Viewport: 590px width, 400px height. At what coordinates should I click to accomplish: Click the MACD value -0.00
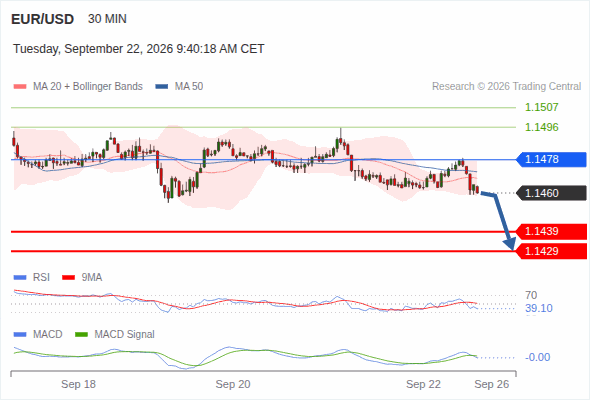coord(538,357)
